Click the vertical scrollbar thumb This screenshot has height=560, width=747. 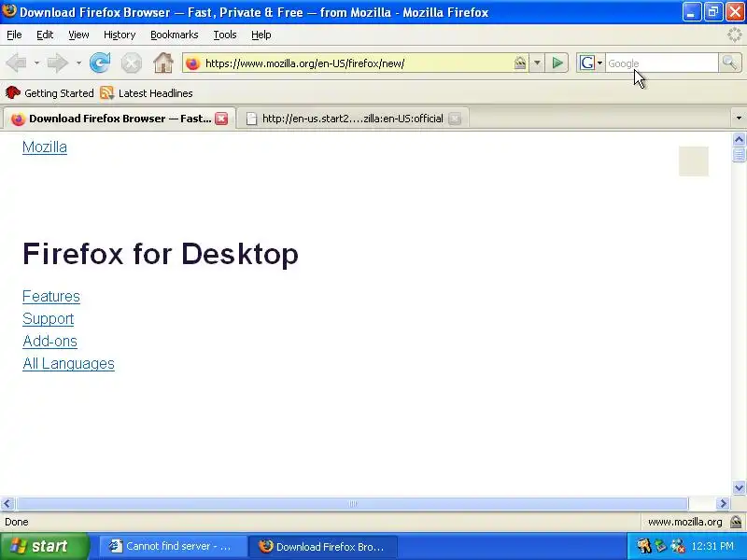[739, 155]
